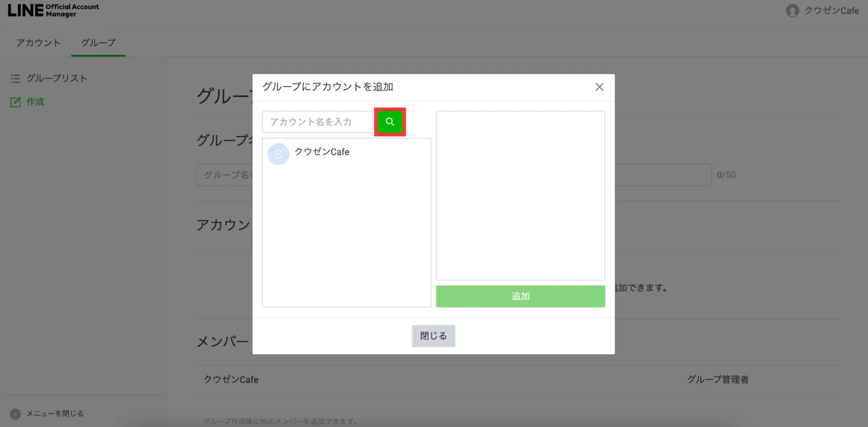Click クウゼンCafe in the members table
The height and width of the screenshot is (427, 868).
click(x=231, y=380)
